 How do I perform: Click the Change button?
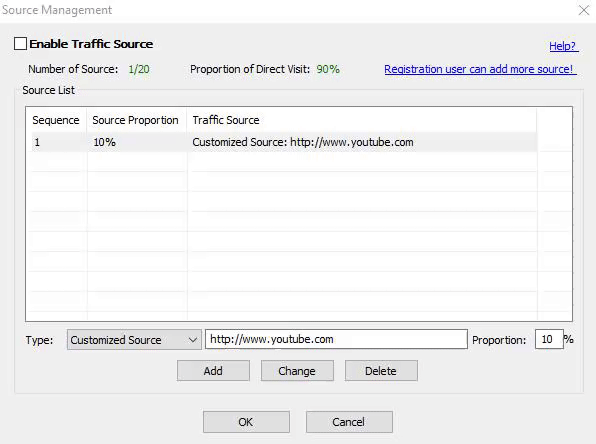(297, 371)
